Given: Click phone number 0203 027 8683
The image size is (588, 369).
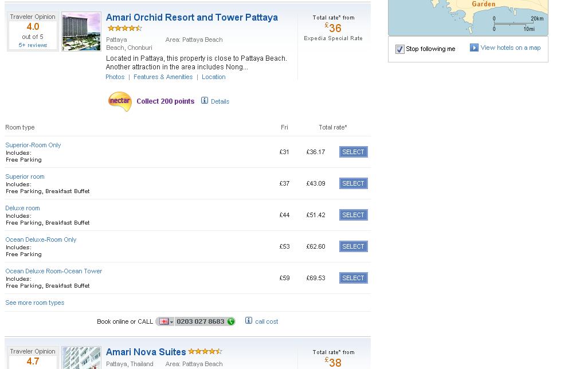Looking at the screenshot, I should pos(201,321).
